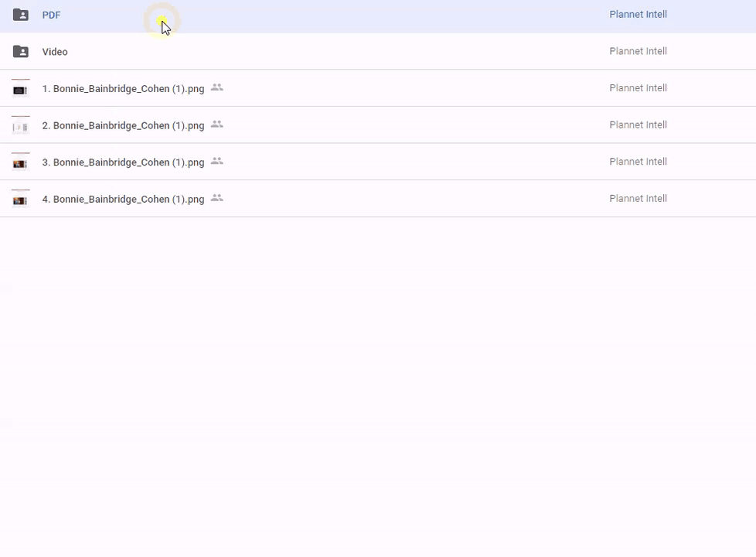Open the Video folder name

pos(55,52)
